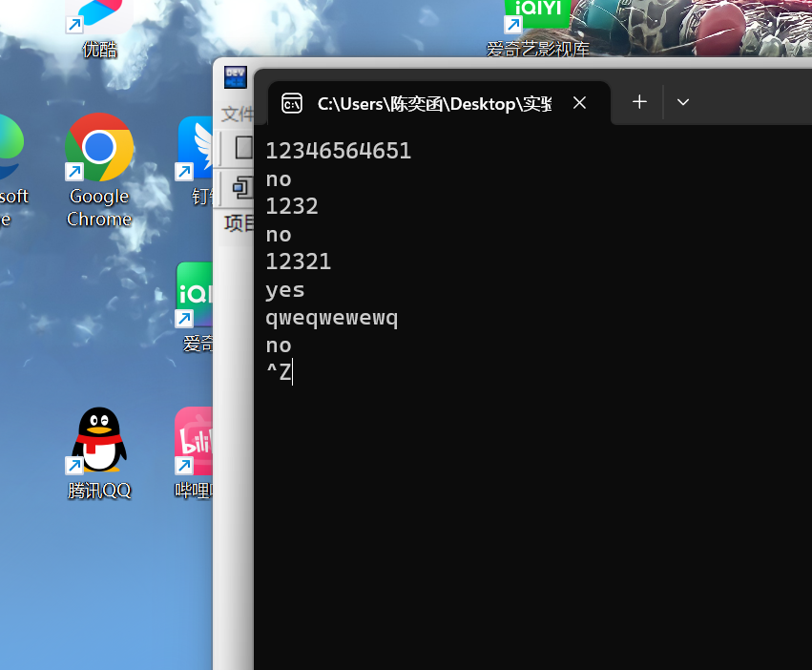Switch to the 项目 panel tab in Dev-C++
Screen dimensions: 812x670
pyautogui.click(x=239, y=223)
